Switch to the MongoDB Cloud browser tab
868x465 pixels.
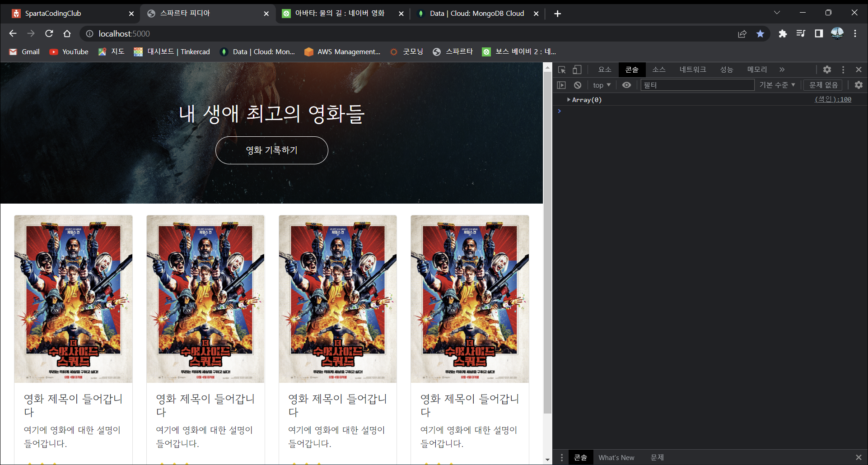click(x=477, y=14)
